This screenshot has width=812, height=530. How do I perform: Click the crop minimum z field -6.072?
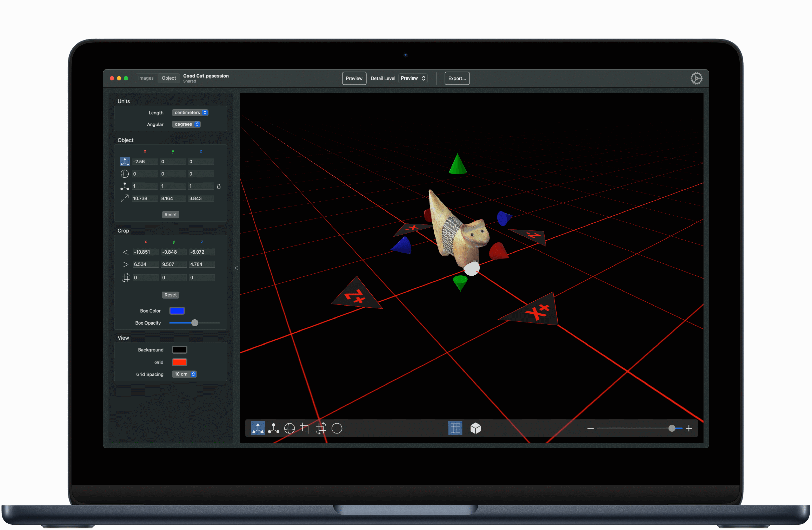click(x=202, y=252)
